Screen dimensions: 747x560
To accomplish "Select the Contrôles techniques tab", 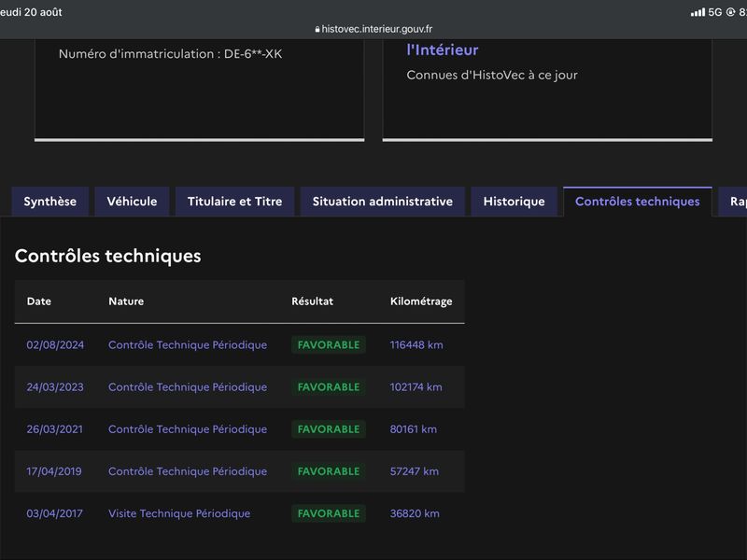I will pos(638,202).
